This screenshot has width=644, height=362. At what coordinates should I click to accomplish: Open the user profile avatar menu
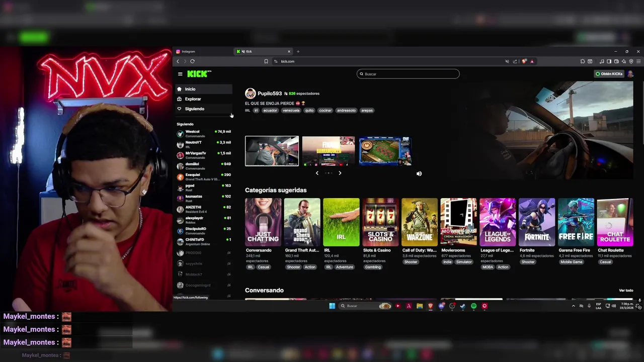630,74
